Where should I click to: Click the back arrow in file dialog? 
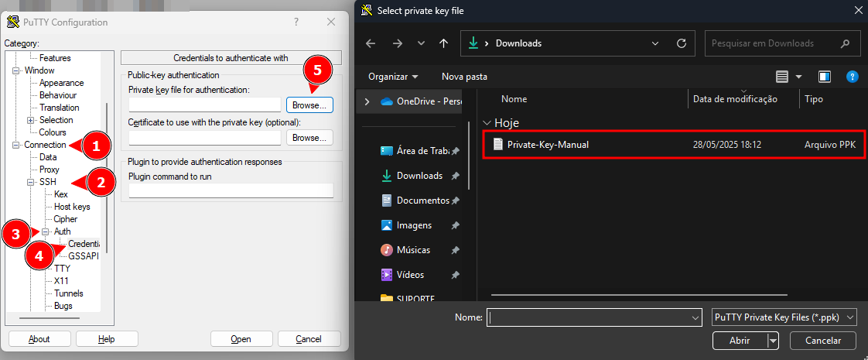(371, 43)
